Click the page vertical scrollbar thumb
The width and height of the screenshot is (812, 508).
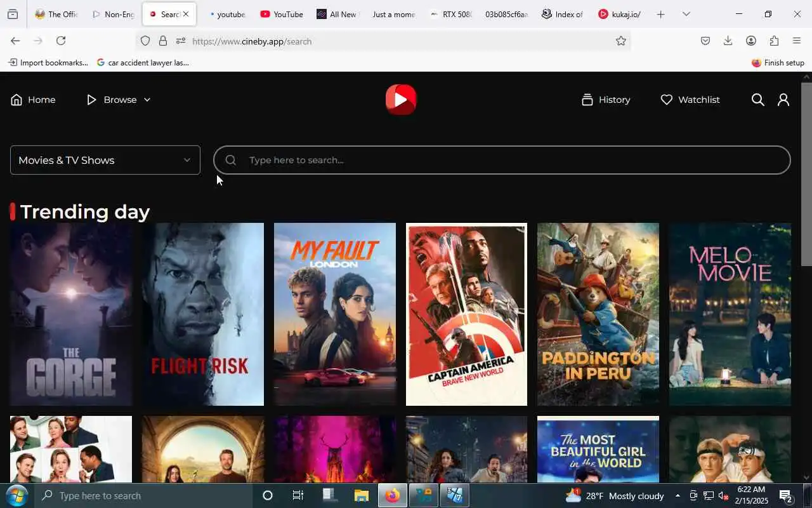[806, 174]
